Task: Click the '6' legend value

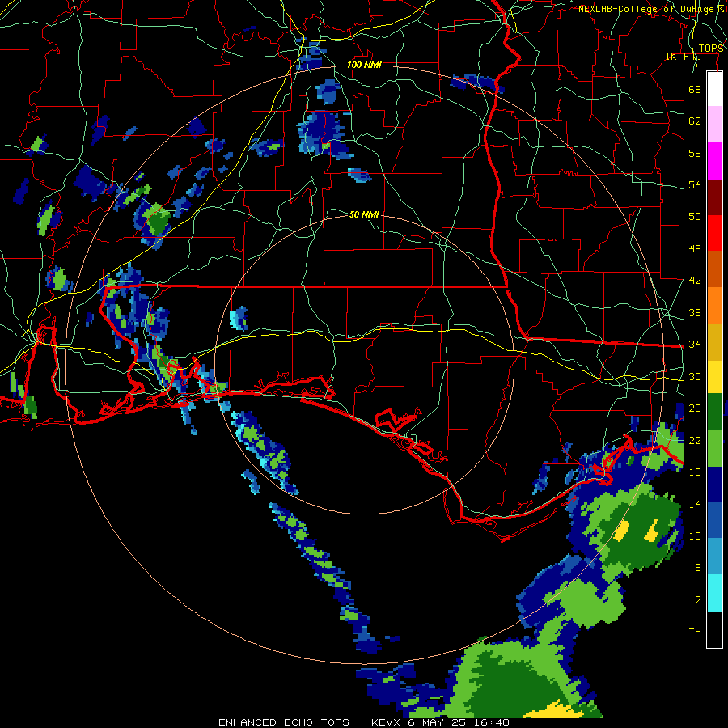Action: (x=698, y=568)
